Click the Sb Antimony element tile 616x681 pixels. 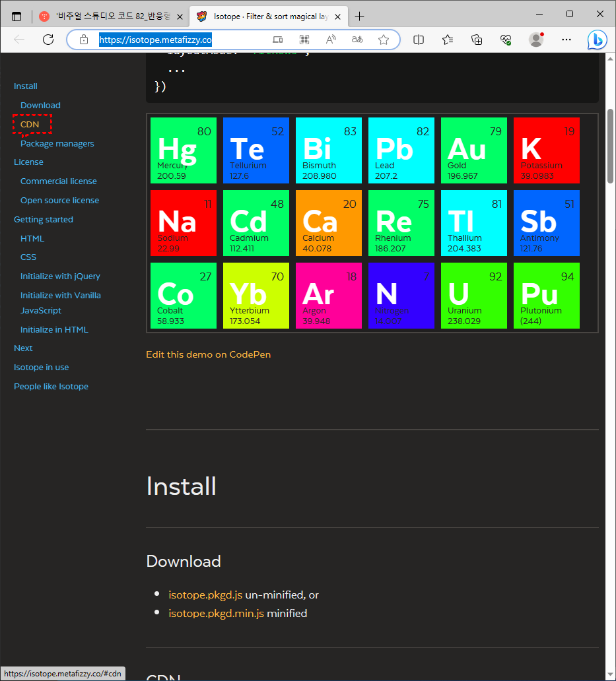click(546, 223)
